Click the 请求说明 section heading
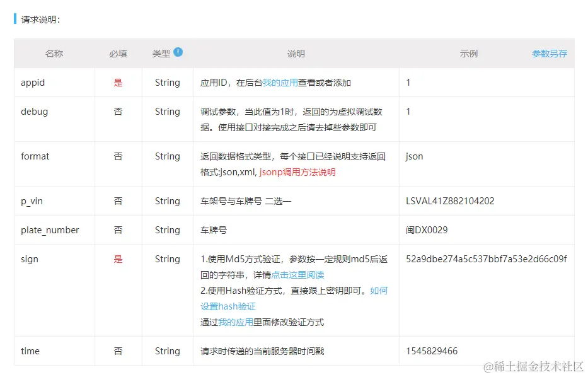The height and width of the screenshot is (377, 588). click(40, 20)
